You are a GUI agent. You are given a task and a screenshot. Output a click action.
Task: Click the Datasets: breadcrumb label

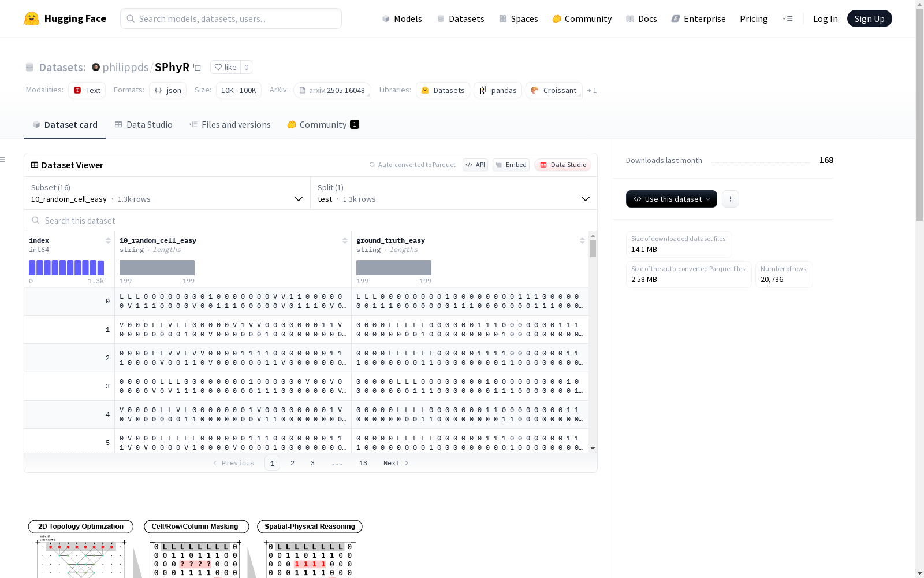click(62, 67)
